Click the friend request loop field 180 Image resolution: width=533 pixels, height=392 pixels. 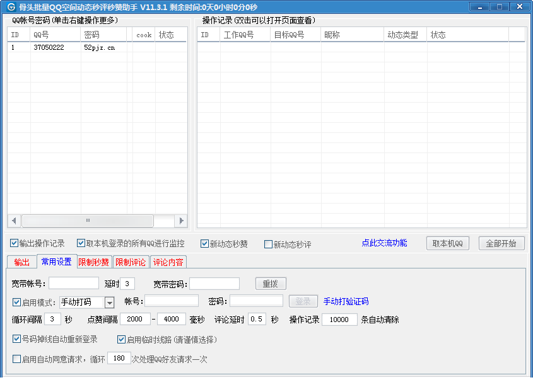119,358
